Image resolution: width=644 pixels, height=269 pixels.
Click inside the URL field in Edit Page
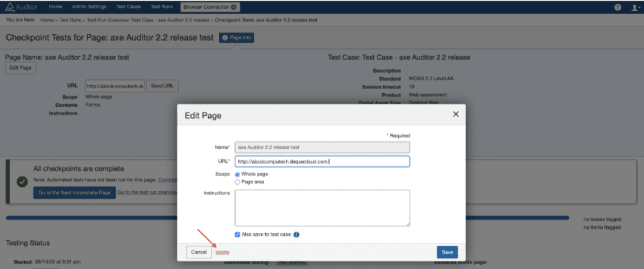pyautogui.click(x=322, y=161)
